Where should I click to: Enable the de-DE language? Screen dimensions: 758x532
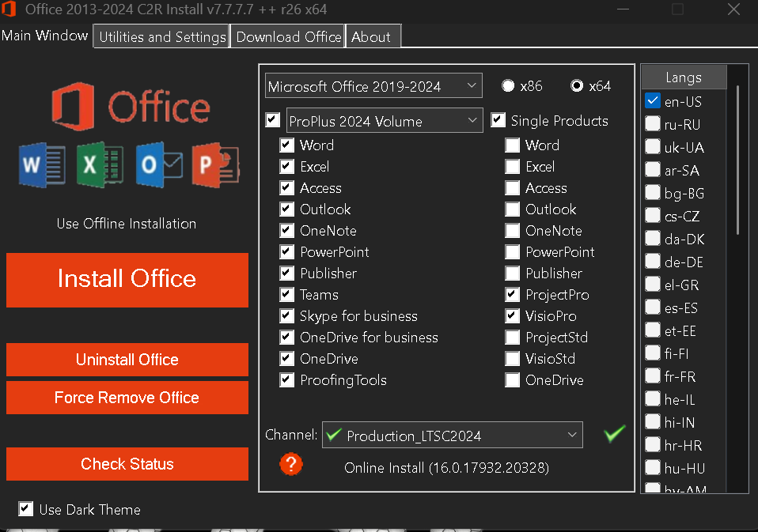(653, 262)
